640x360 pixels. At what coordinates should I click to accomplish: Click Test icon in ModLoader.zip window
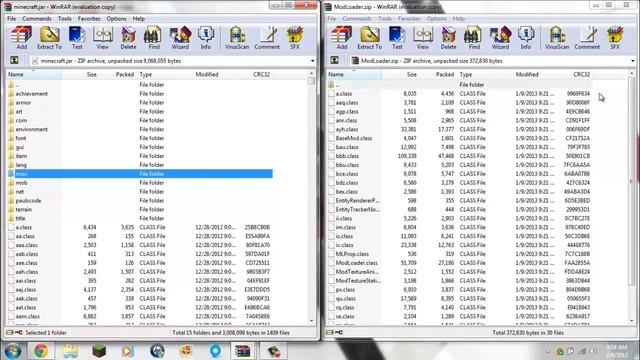[397, 38]
